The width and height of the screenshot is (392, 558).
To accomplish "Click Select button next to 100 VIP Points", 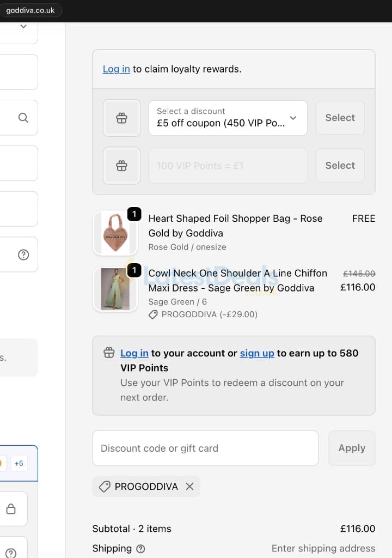I will click(340, 166).
